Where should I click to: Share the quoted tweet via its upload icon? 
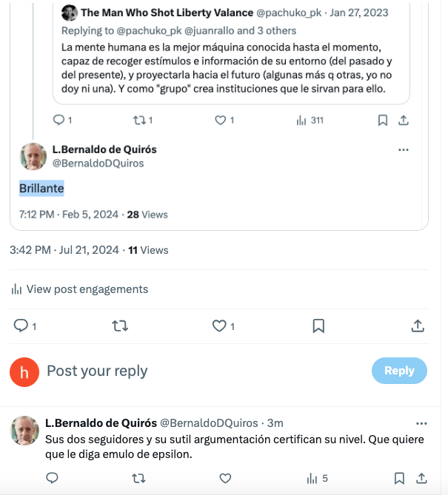coord(404,121)
